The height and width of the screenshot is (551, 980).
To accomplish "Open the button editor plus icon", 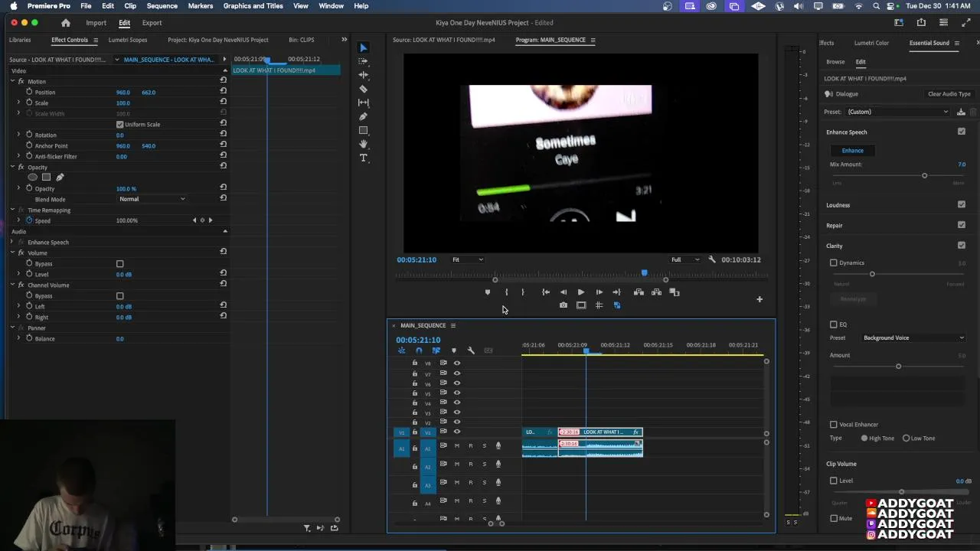I will (759, 299).
